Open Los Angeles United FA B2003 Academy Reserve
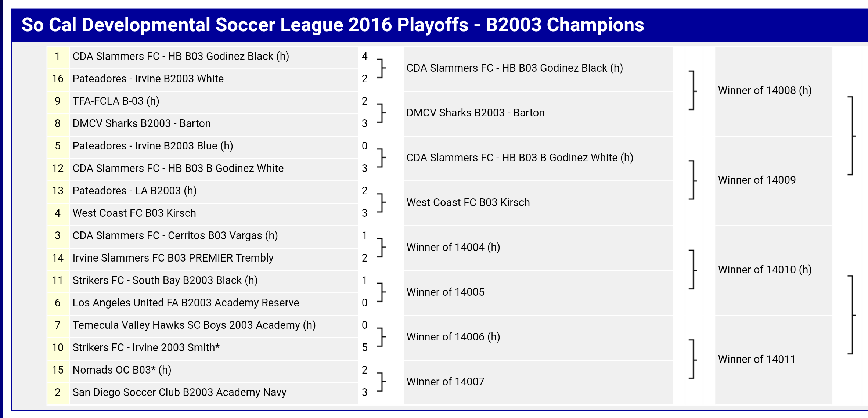 point(186,303)
